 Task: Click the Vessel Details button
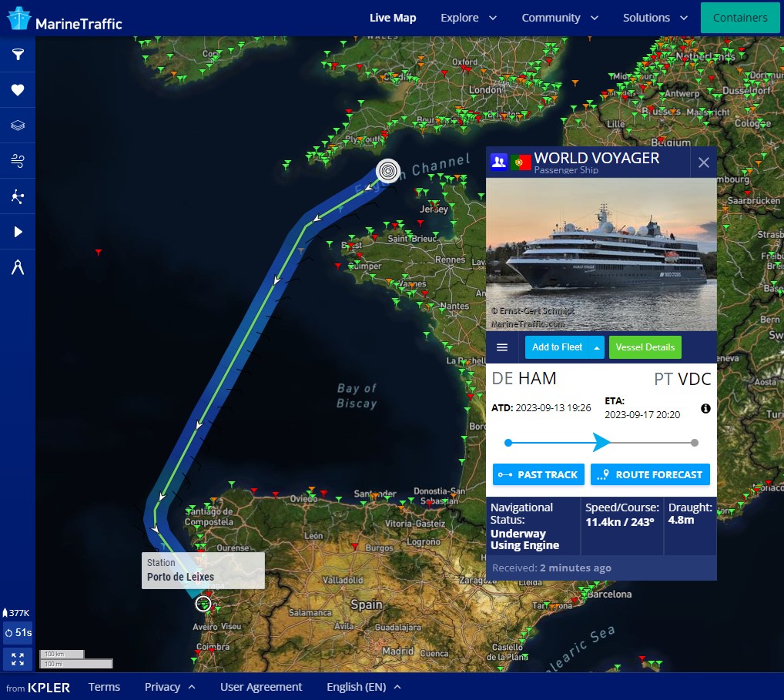[645, 347]
